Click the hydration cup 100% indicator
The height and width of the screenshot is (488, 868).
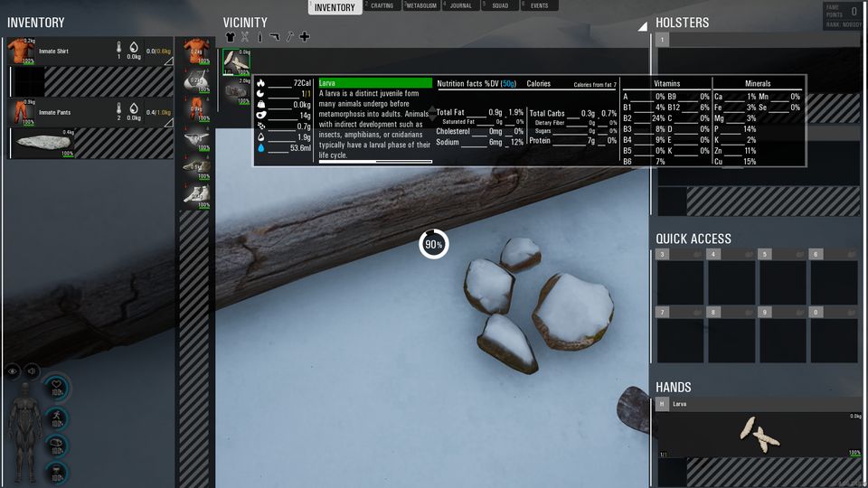(56, 473)
